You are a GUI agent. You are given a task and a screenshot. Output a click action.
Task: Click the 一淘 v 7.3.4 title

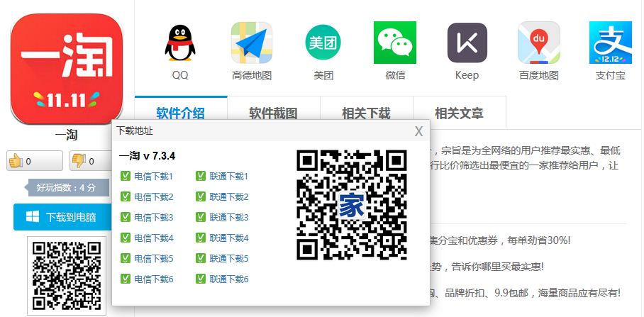point(147,156)
